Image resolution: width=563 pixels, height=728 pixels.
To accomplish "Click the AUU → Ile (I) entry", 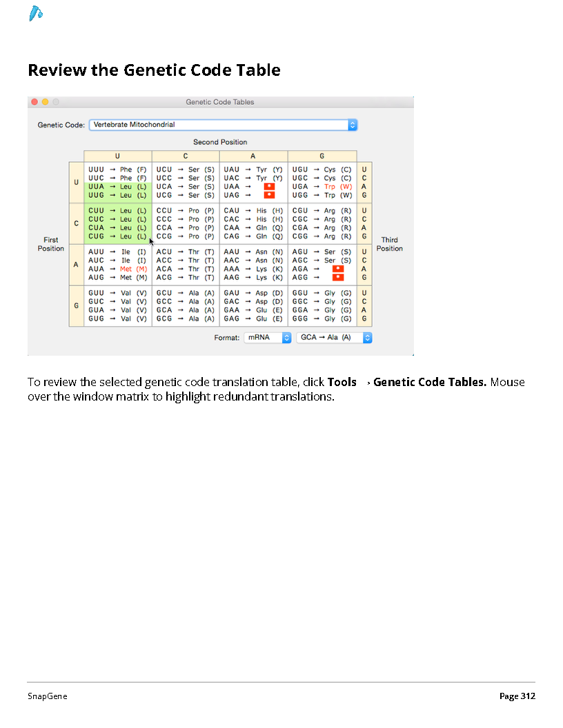I will click(x=117, y=252).
